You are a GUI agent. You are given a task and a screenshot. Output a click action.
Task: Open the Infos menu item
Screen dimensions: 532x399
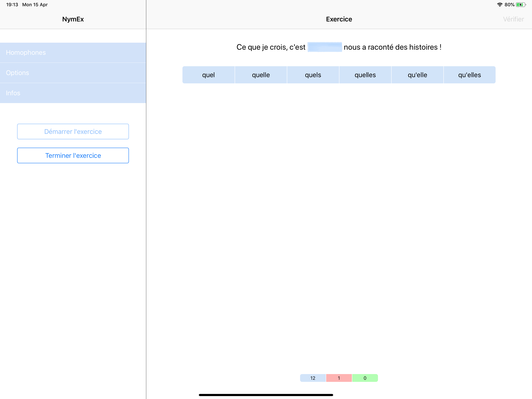[x=73, y=93]
